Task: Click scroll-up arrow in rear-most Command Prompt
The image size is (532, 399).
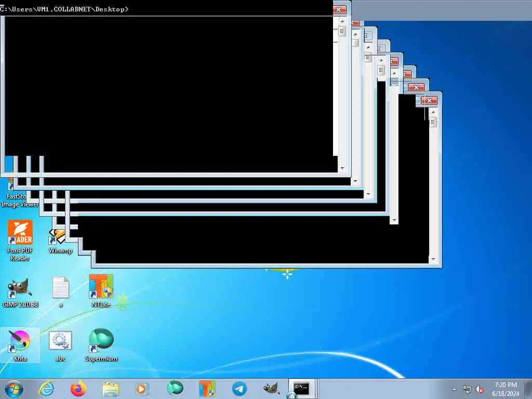Action: (433, 112)
